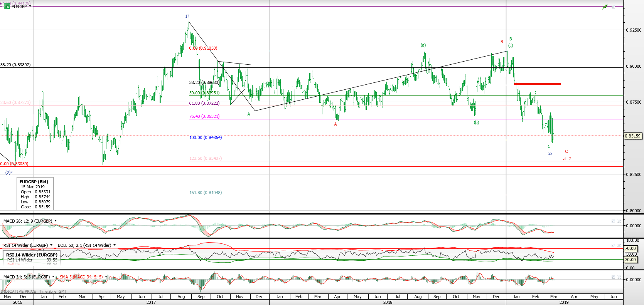The width and height of the screenshot is (644, 305).
Task: Click the 76.40 (0.86321) Fibonacci label
Action: (204, 116)
